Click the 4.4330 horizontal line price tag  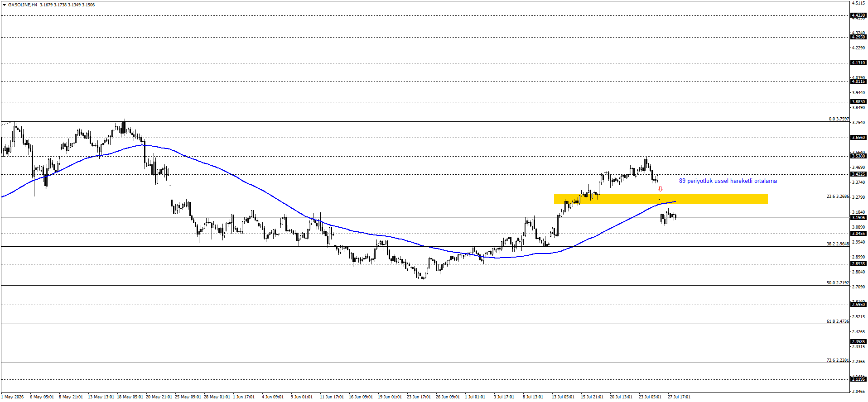point(858,15)
